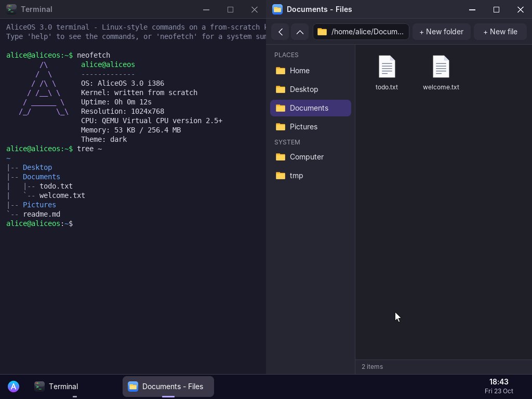Image resolution: width=532 pixels, height=399 pixels.
Task: Click the todo.txt file name label
Action: (387, 87)
